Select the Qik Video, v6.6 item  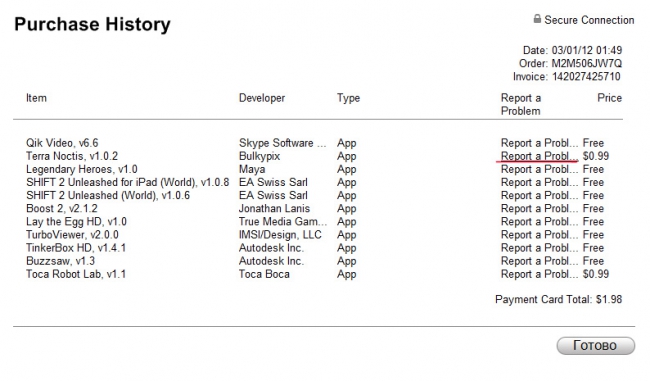point(62,143)
